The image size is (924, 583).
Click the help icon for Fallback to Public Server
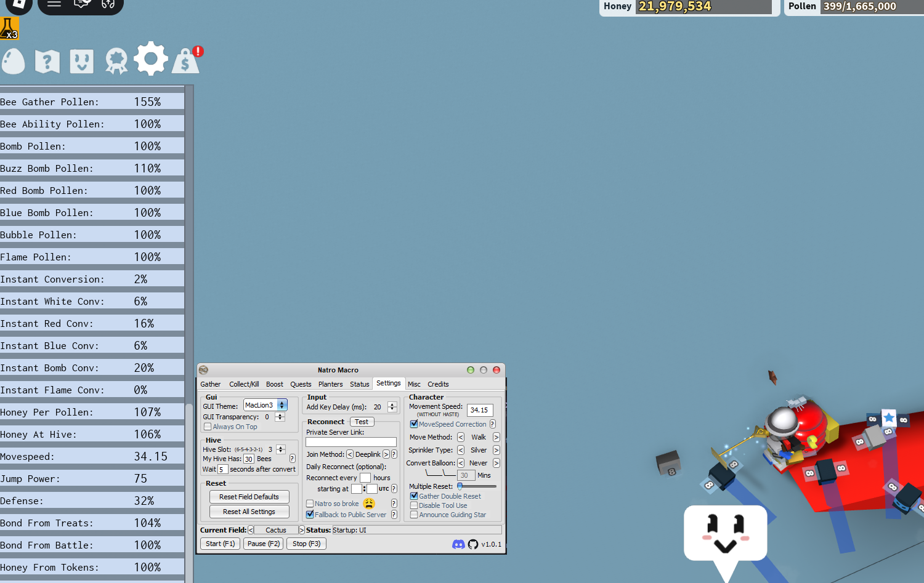pos(394,515)
